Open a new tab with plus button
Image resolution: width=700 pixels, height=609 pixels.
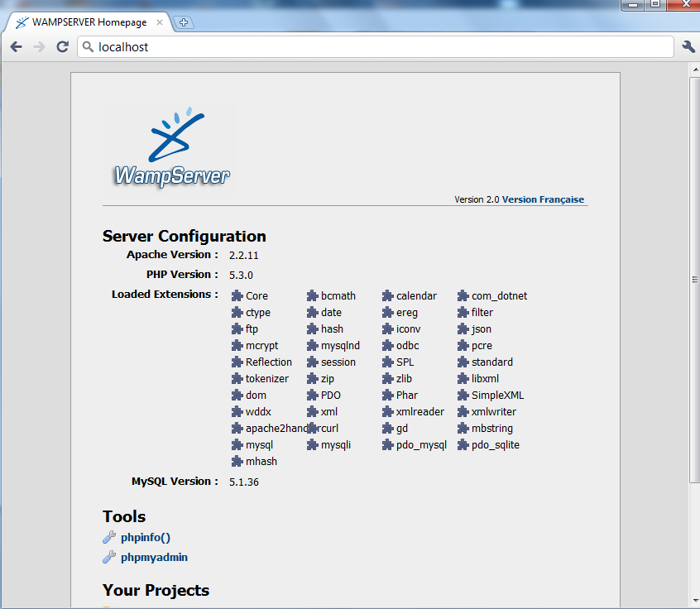pos(184,22)
